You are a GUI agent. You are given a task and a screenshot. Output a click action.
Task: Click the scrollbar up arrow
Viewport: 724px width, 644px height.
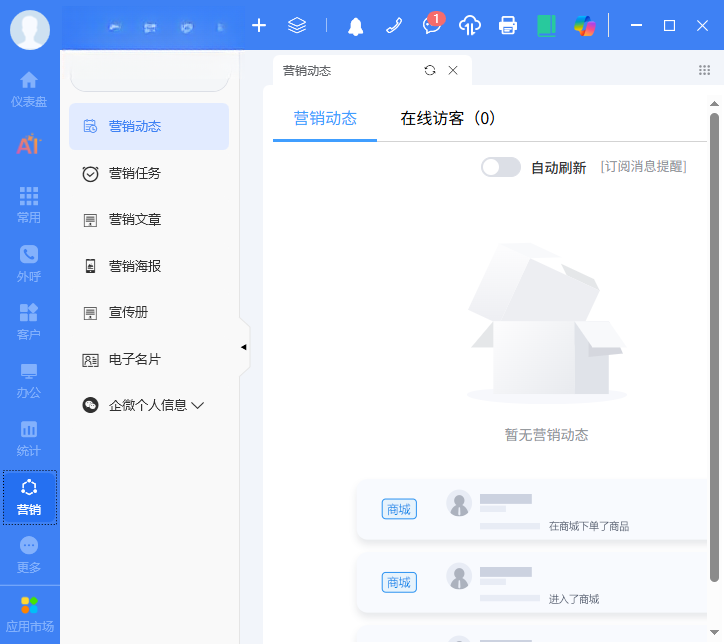(x=714, y=104)
